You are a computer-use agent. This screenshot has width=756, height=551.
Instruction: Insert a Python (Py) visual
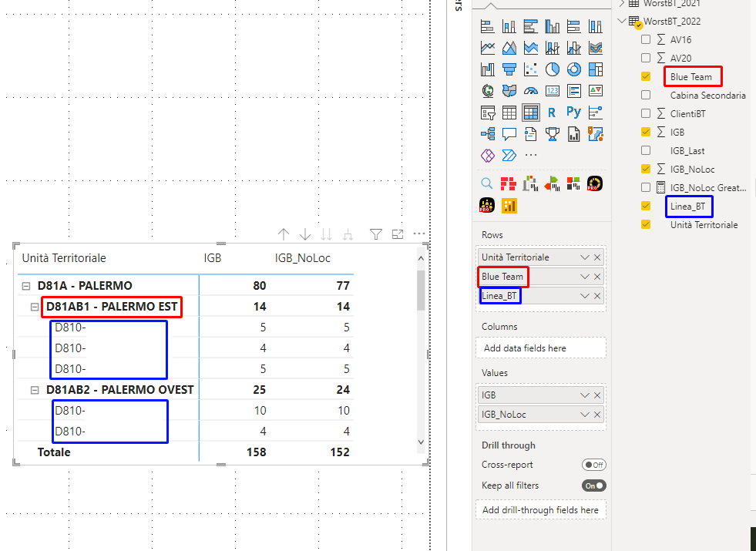point(574,112)
